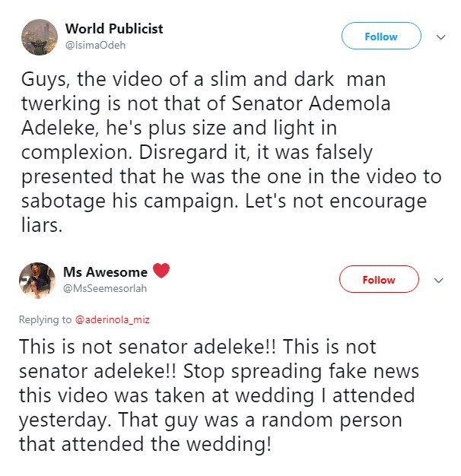Image resolution: width=461 pixels, height=476 pixels.
Task: Follow World Publicist
Action: point(380,36)
